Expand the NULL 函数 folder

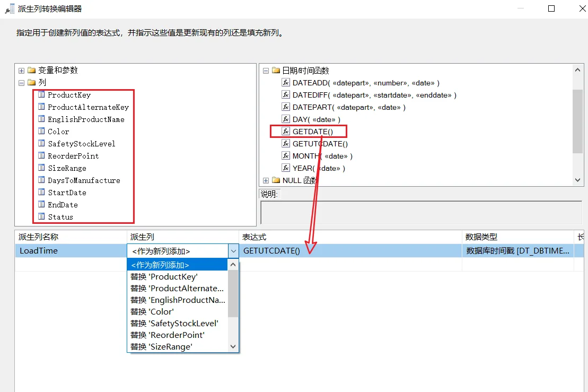pos(266,180)
